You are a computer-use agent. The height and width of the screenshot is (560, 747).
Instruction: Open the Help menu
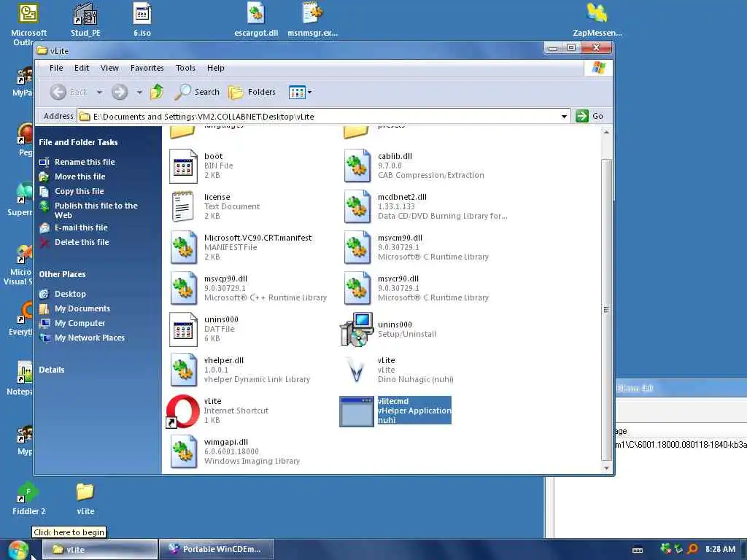(x=216, y=68)
